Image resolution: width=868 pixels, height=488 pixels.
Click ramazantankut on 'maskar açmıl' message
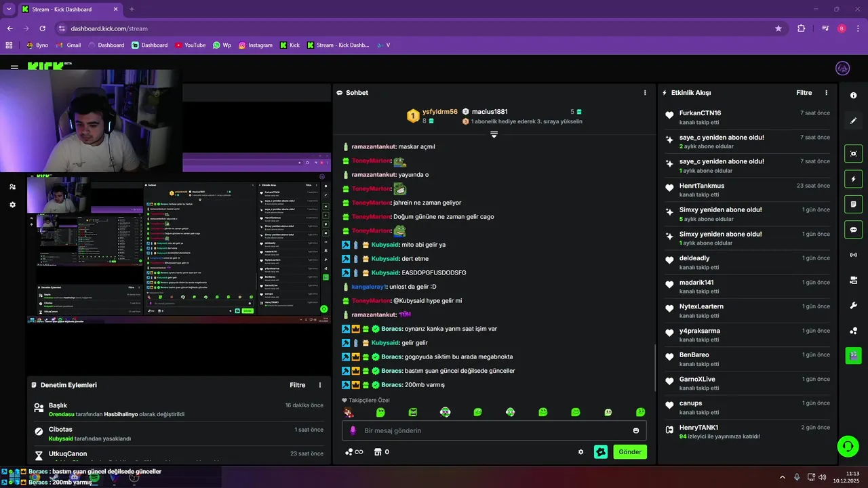click(374, 146)
